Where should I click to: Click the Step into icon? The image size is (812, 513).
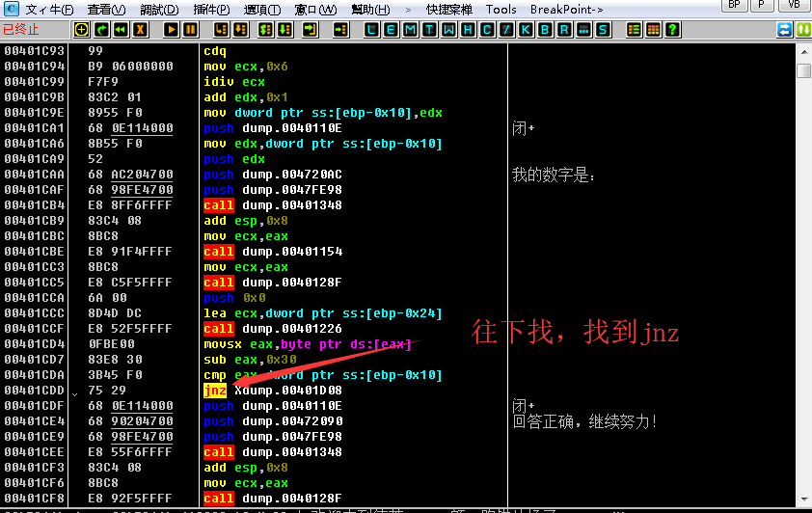coord(221,30)
